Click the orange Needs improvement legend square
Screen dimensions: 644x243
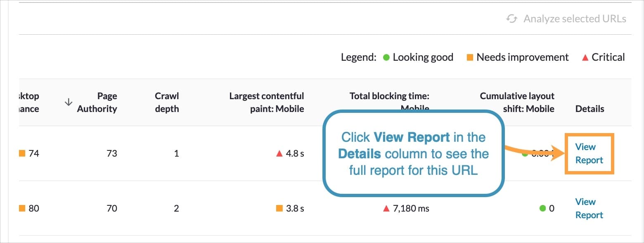[469, 57]
